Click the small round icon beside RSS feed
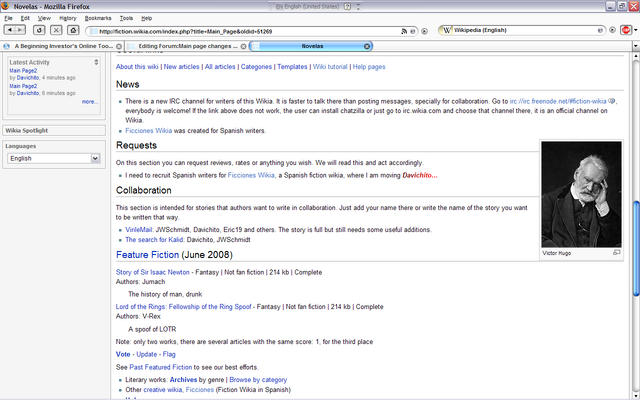The image size is (640, 400). click(413, 31)
